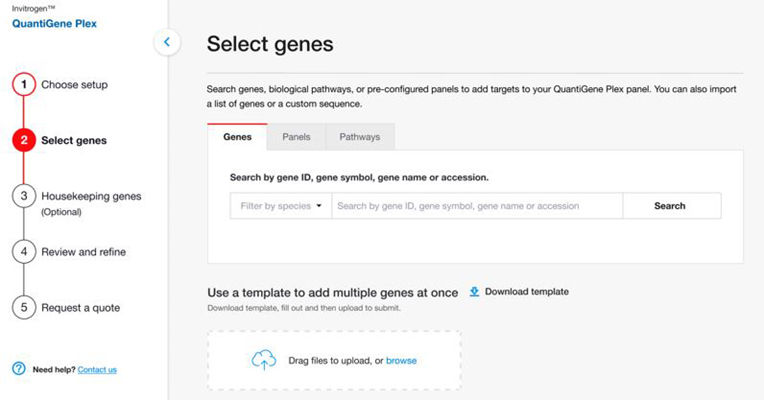Click the gene search input field
Image resolution: width=764 pixels, height=400 pixels.
[x=476, y=206]
